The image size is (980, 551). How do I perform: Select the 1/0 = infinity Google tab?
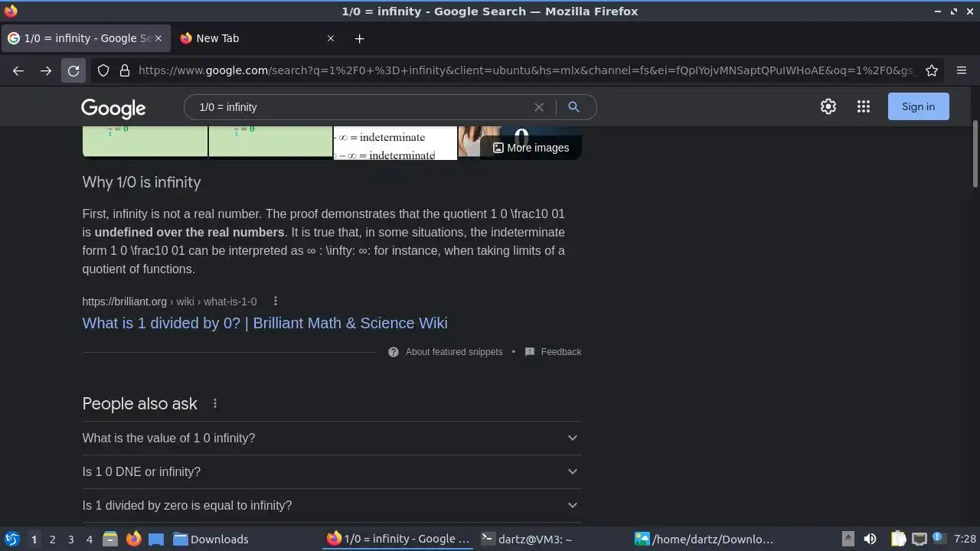86,38
